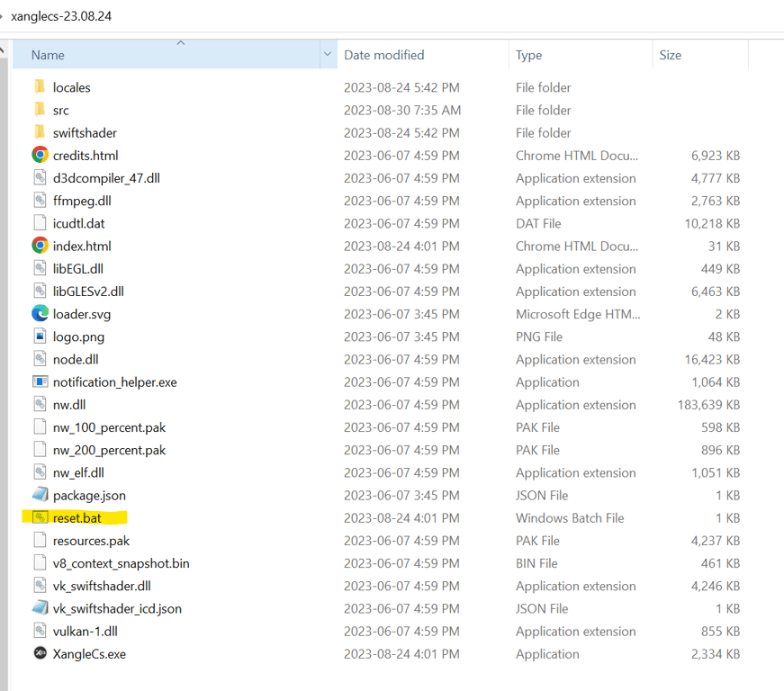Select the resources.pak file name

91,541
